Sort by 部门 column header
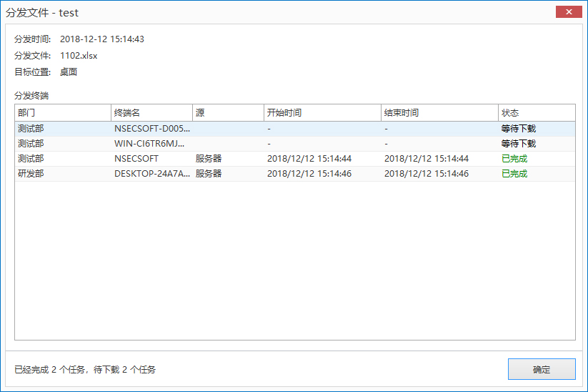The height and width of the screenshot is (392, 588). (62, 113)
